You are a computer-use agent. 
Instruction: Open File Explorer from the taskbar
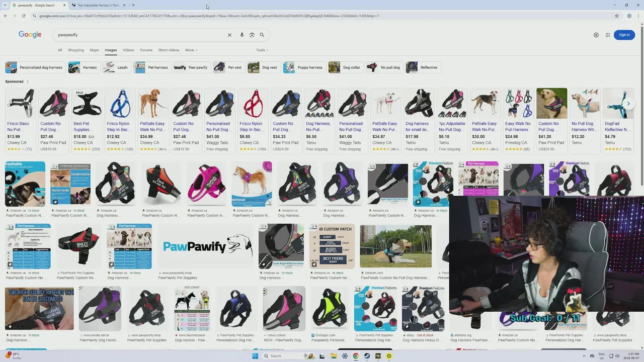[333, 356]
